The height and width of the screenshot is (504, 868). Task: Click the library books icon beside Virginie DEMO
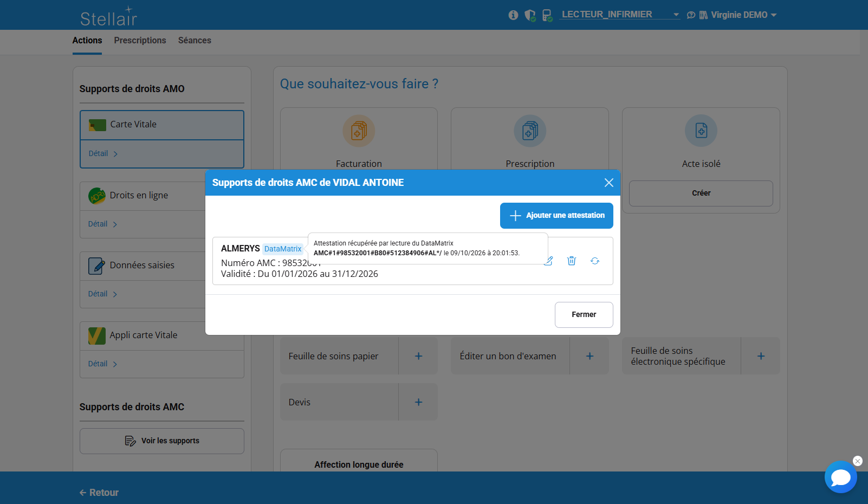point(703,15)
